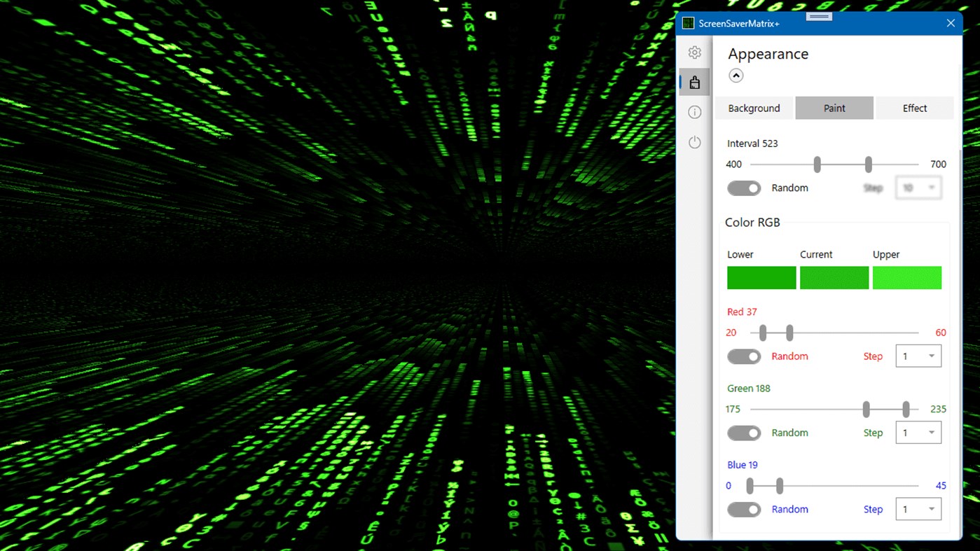Open the Red Step dropdown
This screenshot has width=980, height=551.
(918, 356)
